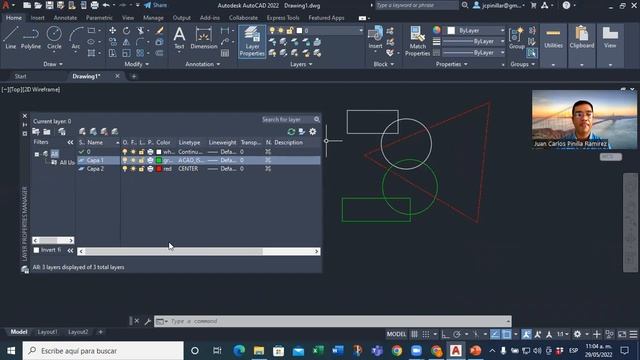The height and width of the screenshot is (360, 640).
Task: Expand the Properties panel dropdown
Action: 451,64
